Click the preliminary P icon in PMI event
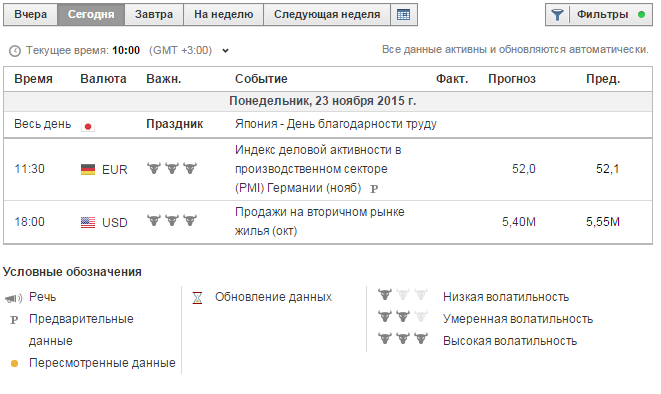This screenshot has width=661, height=394. click(374, 189)
